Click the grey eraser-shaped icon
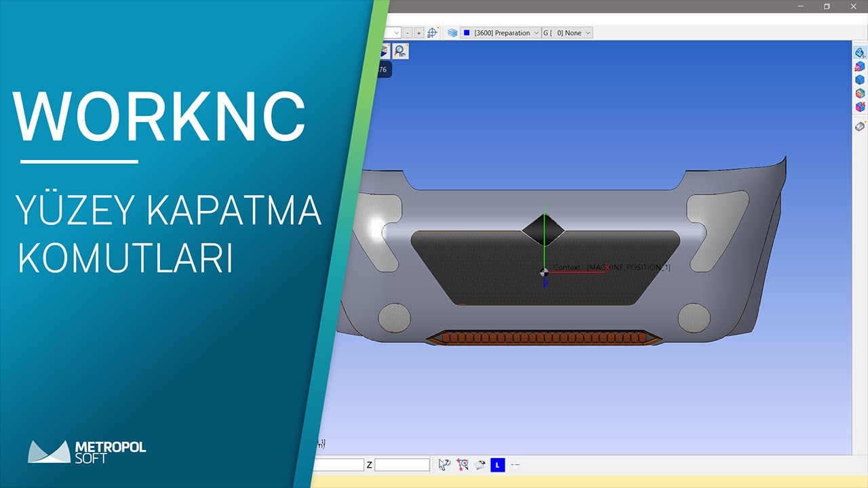 pos(860,126)
